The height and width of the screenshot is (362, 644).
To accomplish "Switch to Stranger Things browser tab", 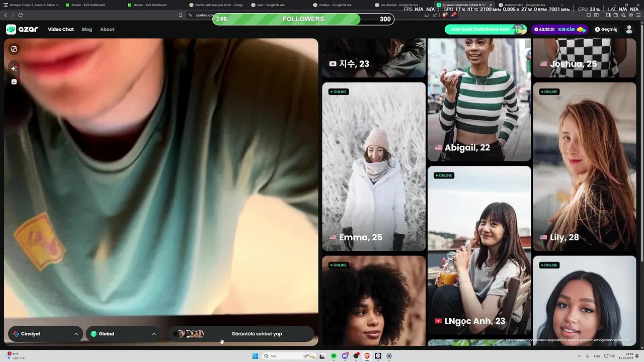I will click(31, 5).
